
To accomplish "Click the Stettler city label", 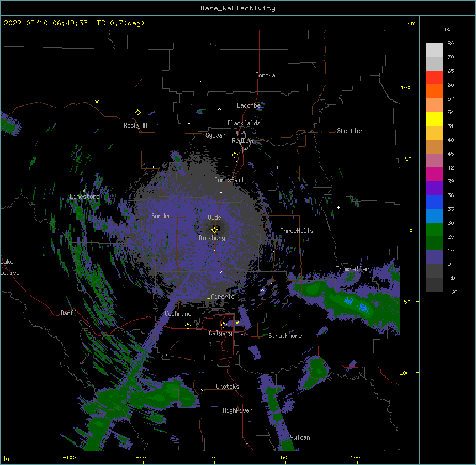I will tap(350, 131).
